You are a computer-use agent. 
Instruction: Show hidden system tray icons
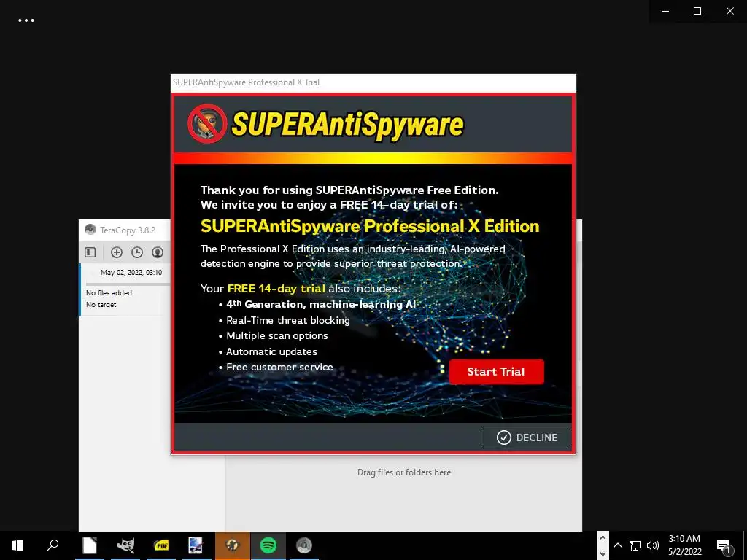click(x=618, y=545)
